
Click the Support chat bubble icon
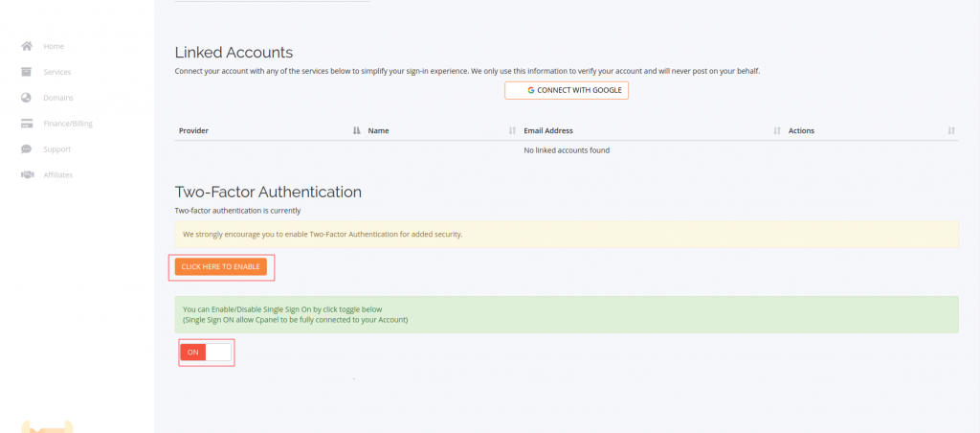click(27, 149)
